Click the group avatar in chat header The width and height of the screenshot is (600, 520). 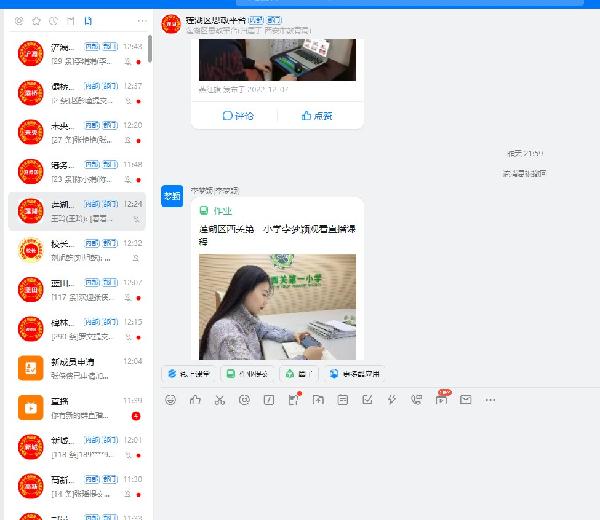pos(171,24)
